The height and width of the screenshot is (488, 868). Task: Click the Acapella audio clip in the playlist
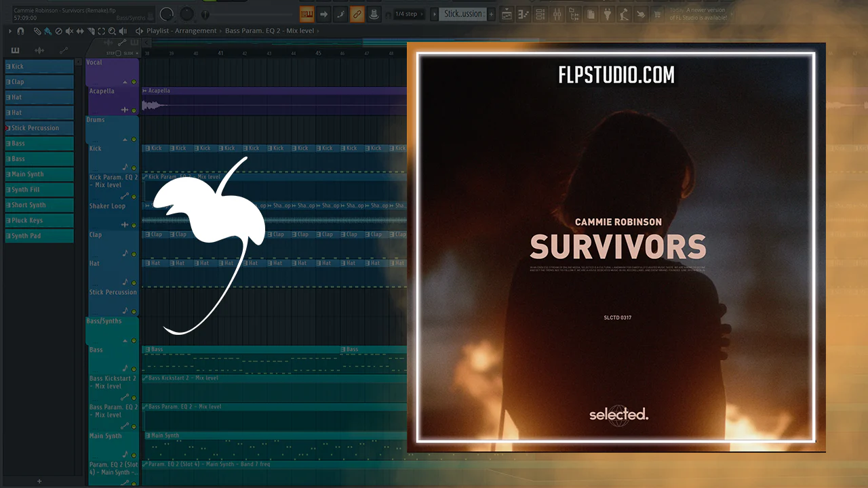tap(274, 100)
